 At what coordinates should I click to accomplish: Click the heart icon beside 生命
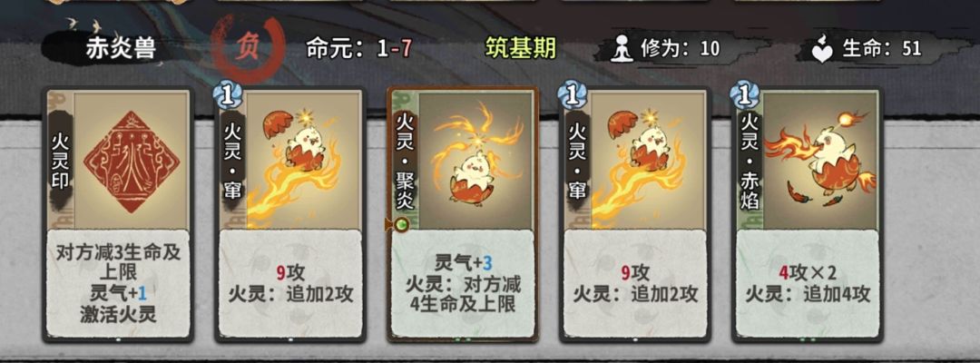click(x=824, y=49)
